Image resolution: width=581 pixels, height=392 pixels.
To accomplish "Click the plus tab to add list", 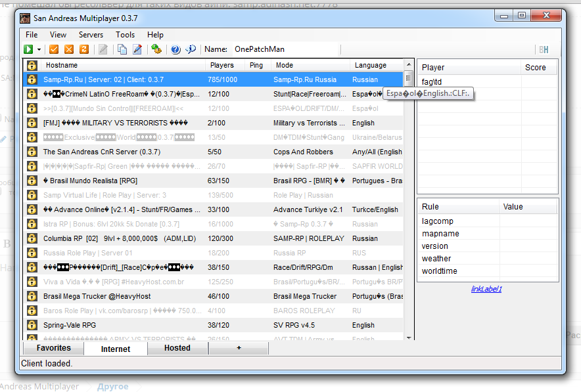I will pos(239,348).
